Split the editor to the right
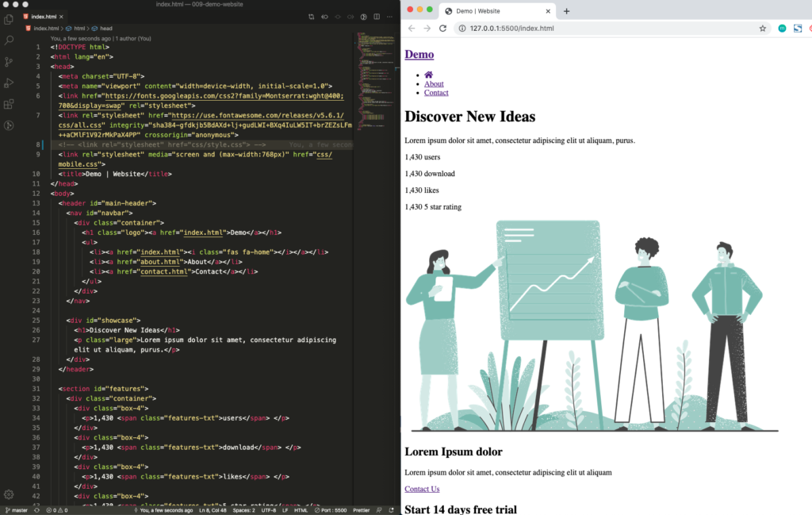812x515 pixels. (x=377, y=17)
